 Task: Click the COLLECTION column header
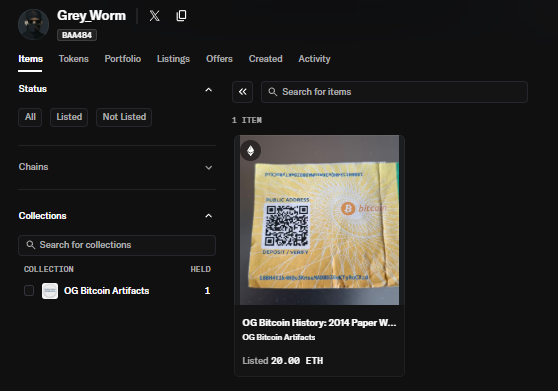[49, 269]
